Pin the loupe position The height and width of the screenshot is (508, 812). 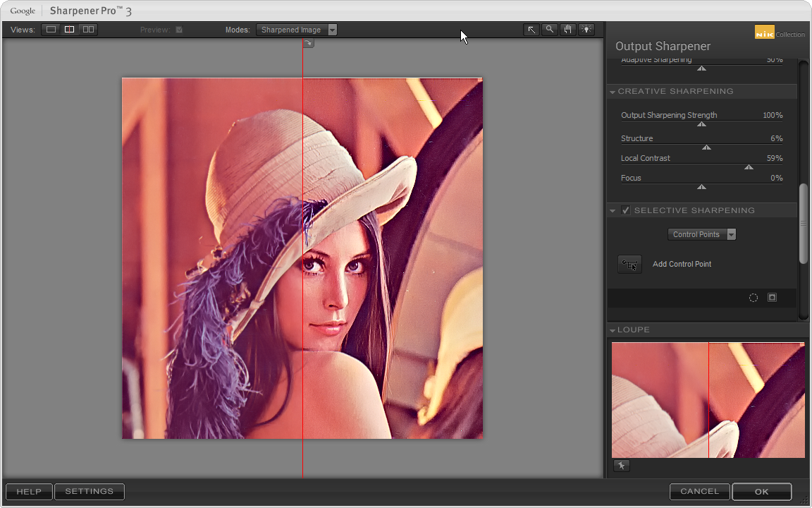622,466
